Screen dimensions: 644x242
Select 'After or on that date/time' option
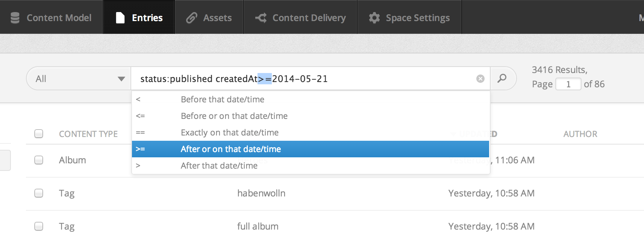pyautogui.click(x=230, y=149)
